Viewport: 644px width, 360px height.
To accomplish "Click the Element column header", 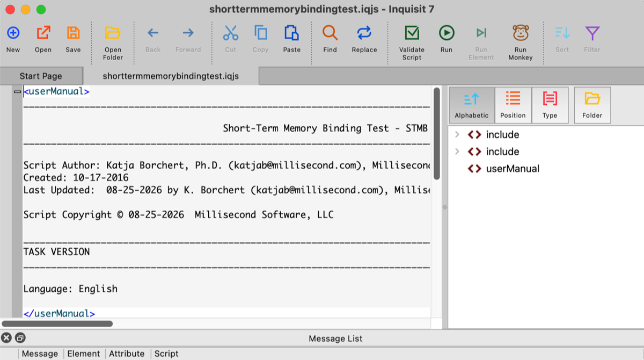I will pyautogui.click(x=83, y=354).
